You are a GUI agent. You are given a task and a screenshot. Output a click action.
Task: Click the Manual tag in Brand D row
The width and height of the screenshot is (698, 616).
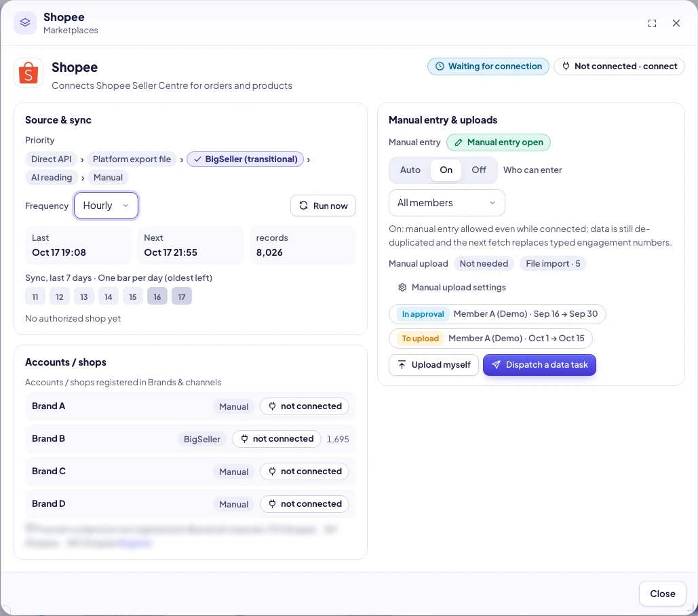[x=234, y=504]
